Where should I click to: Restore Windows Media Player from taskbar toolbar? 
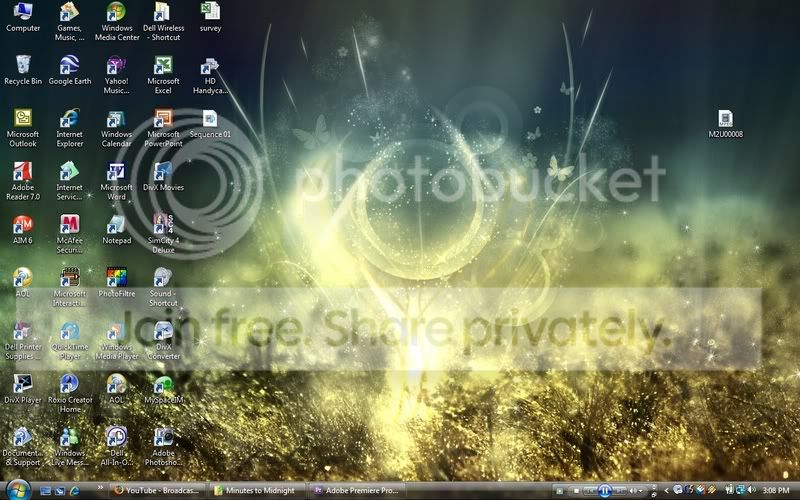click(653, 494)
